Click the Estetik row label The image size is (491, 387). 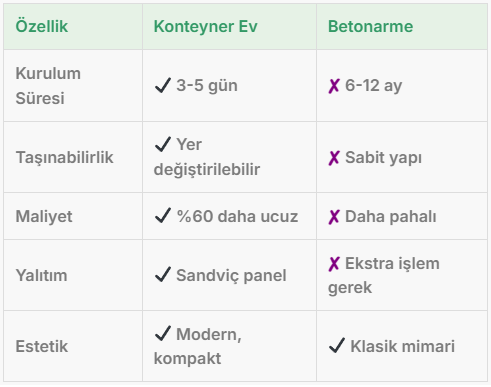[42, 346]
